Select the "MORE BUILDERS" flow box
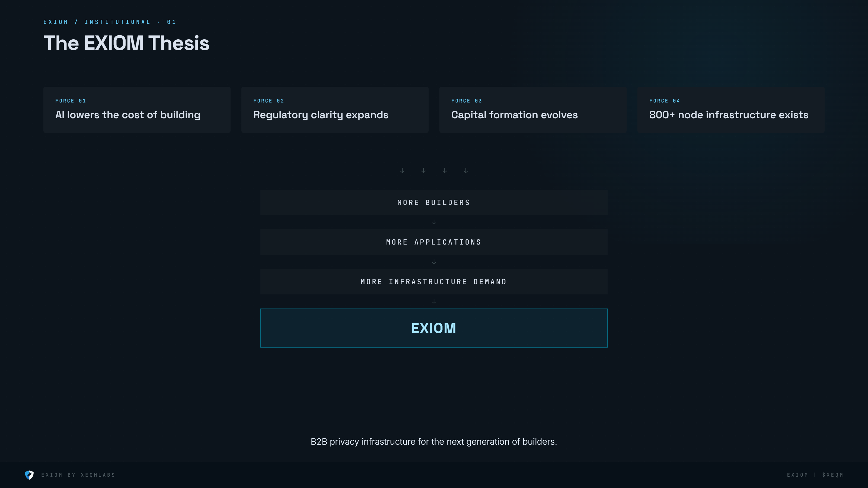 434,203
